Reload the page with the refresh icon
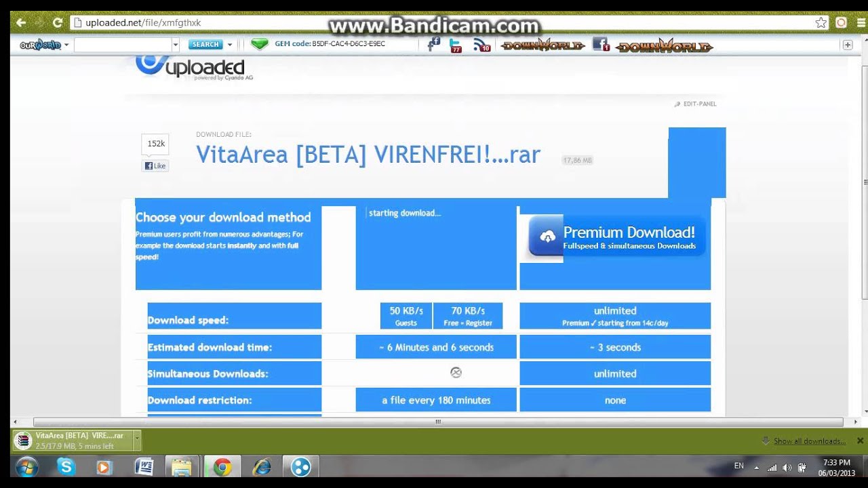This screenshot has width=868, height=488. [58, 22]
